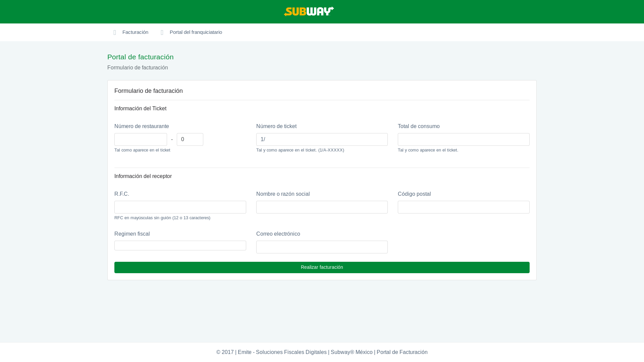Click the Información del Ticket heading
This screenshot has height=362, width=644.
(140, 109)
